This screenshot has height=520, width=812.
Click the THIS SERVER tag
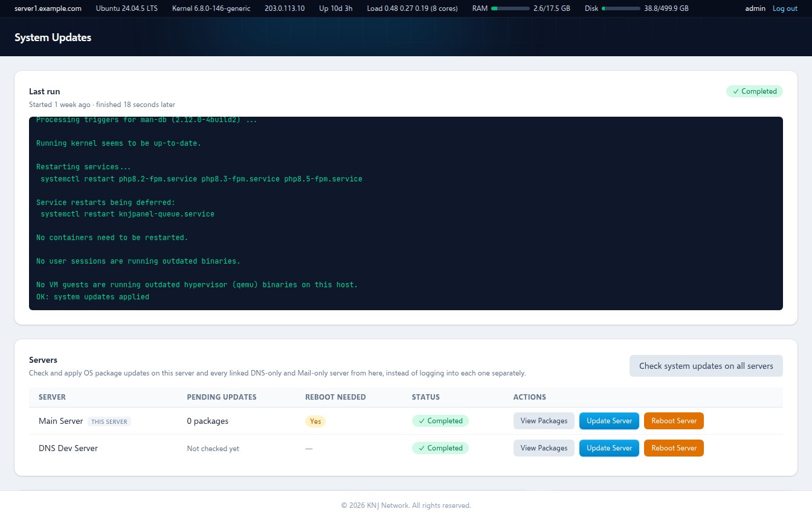click(x=109, y=421)
